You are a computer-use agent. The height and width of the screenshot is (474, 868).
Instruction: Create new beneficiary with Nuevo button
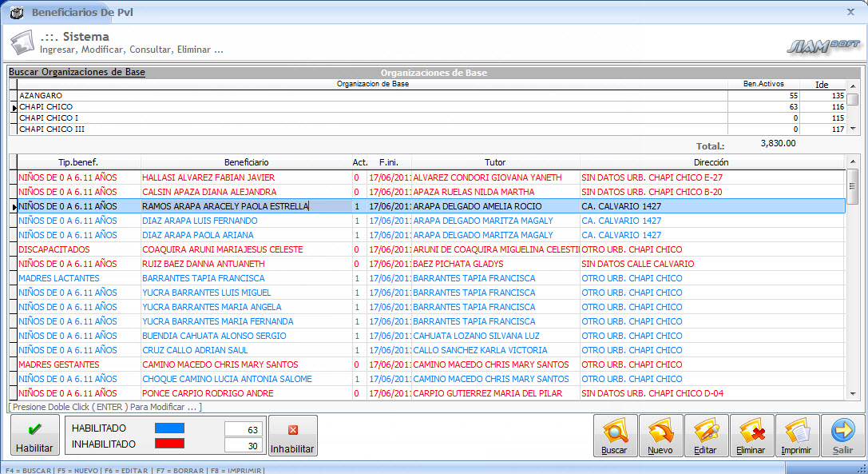(x=660, y=436)
